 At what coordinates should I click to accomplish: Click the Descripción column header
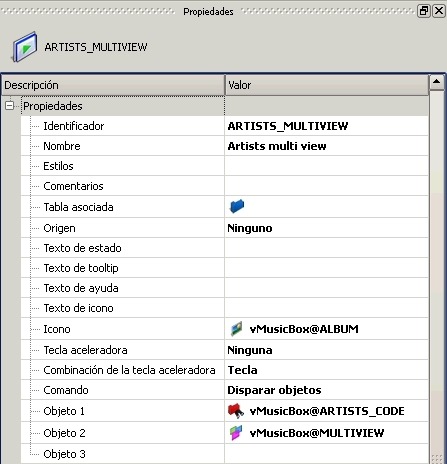113,85
